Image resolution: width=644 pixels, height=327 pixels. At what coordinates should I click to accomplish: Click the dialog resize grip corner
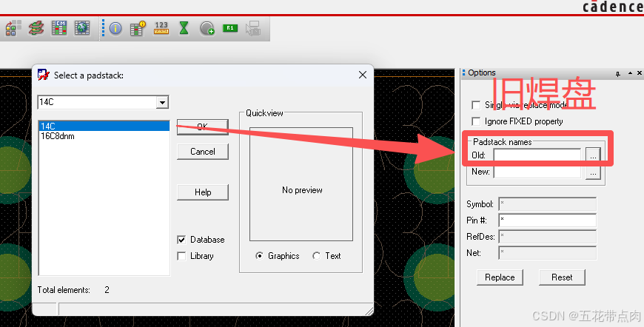point(369,311)
